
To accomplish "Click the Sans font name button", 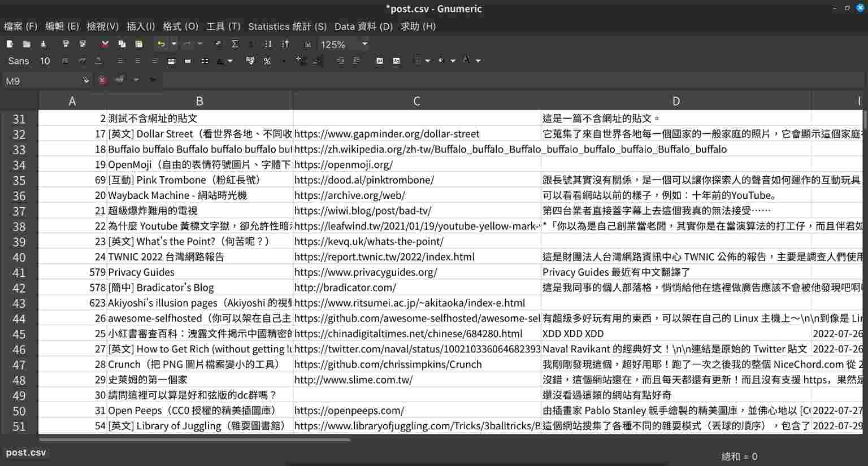I will point(19,61).
